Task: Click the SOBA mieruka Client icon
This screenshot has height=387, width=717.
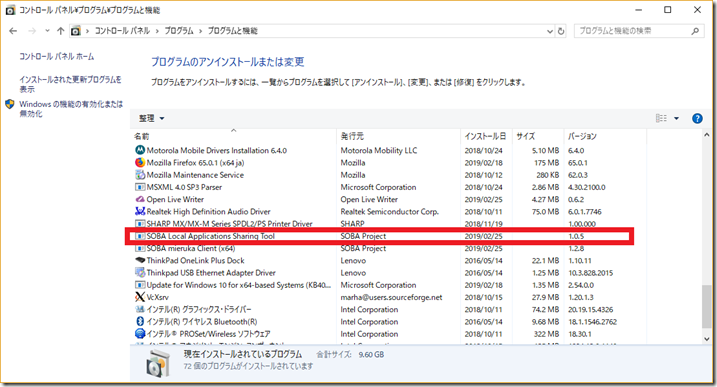Action: [x=140, y=248]
